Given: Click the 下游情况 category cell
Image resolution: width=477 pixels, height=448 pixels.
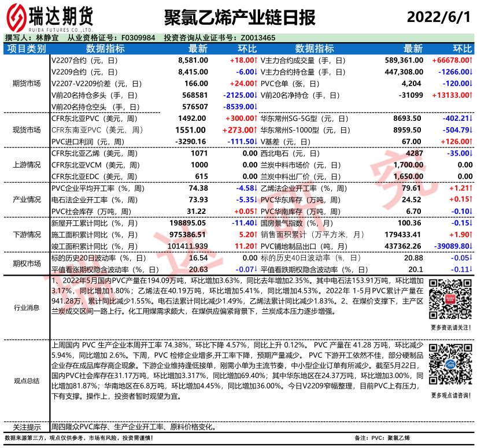Looking at the screenshot, I should tap(26, 234).
